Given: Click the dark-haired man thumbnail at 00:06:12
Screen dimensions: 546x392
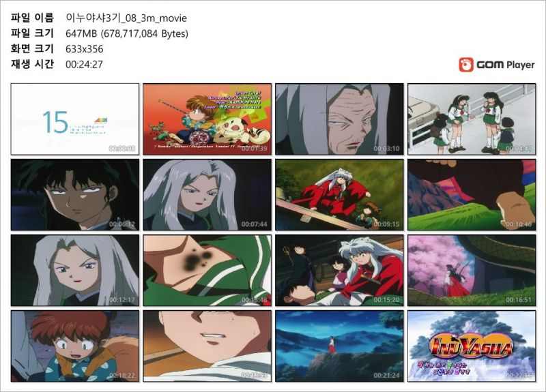Looking at the screenshot, I should (75, 195).
